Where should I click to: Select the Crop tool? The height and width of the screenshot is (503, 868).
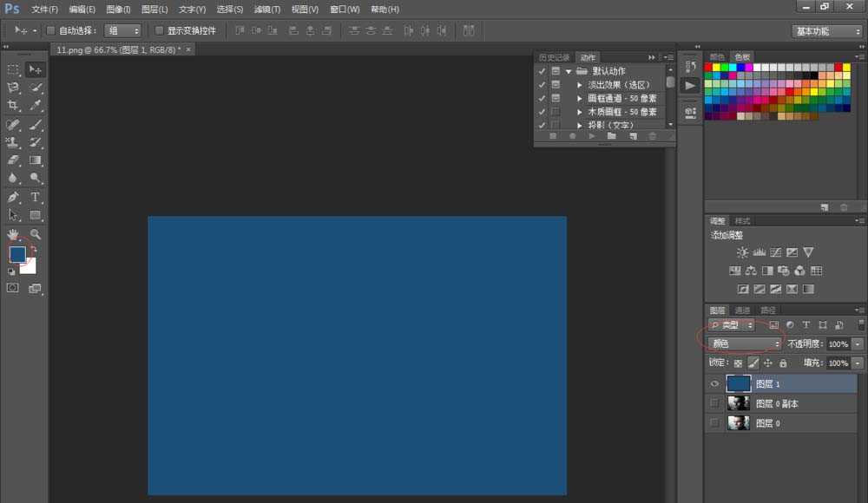click(13, 105)
